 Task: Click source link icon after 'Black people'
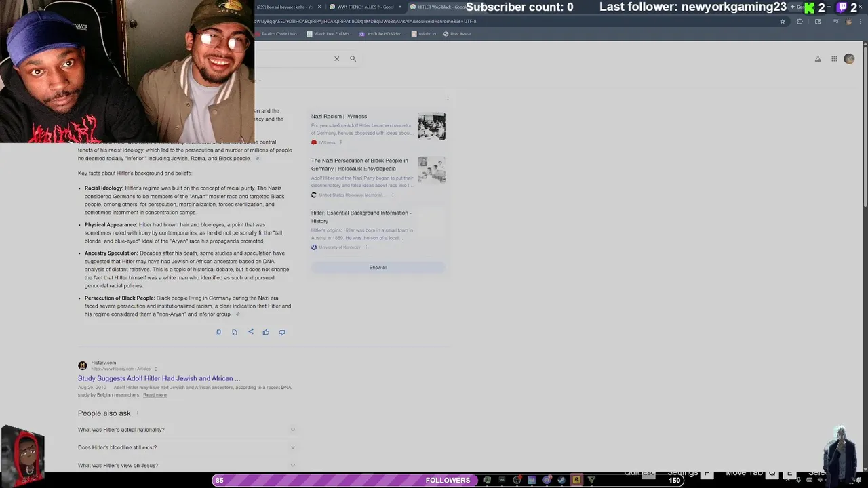[x=257, y=159]
